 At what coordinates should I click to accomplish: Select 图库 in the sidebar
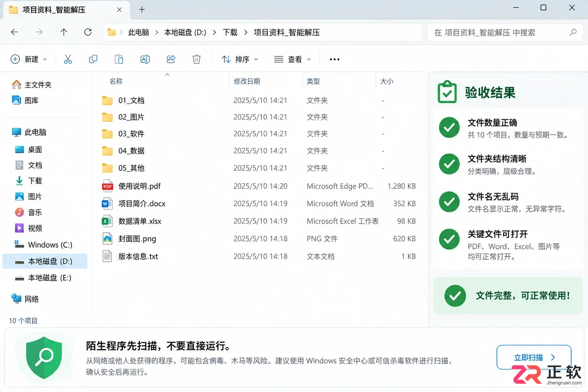coord(25,100)
